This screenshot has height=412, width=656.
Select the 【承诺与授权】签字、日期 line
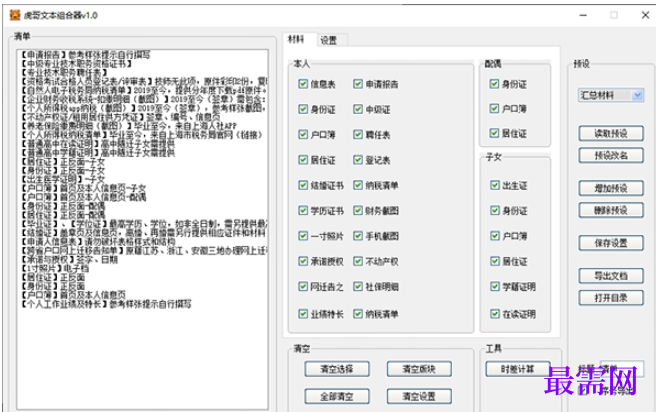[69, 259]
